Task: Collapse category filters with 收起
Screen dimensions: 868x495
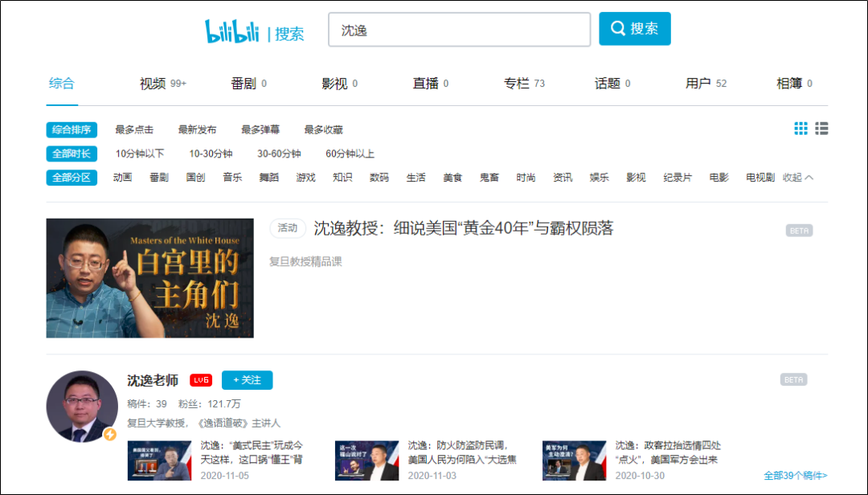Action: pos(798,178)
